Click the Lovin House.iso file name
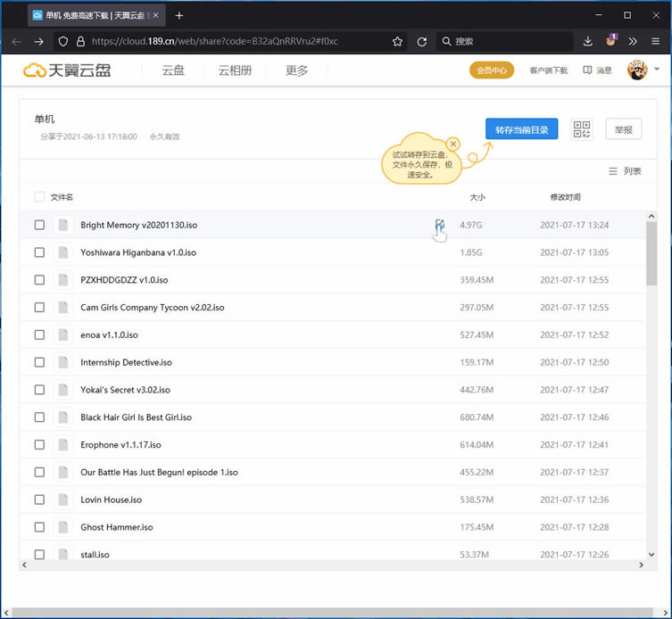672x619 pixels. (111, 499)
